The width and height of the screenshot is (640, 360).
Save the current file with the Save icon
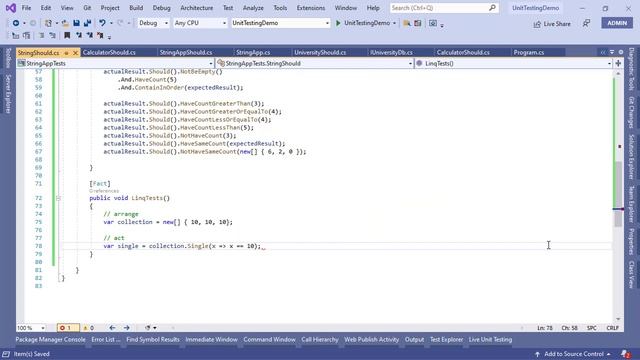(x=76, y=23)
